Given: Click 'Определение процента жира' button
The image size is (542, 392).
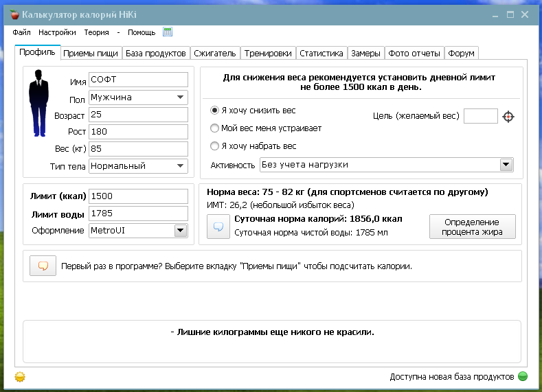Looking at the screenshot, I should coord(472,227).
